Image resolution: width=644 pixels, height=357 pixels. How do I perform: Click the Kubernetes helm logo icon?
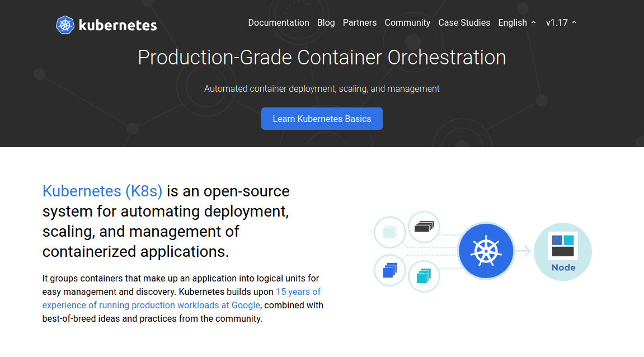coord(65,25)
